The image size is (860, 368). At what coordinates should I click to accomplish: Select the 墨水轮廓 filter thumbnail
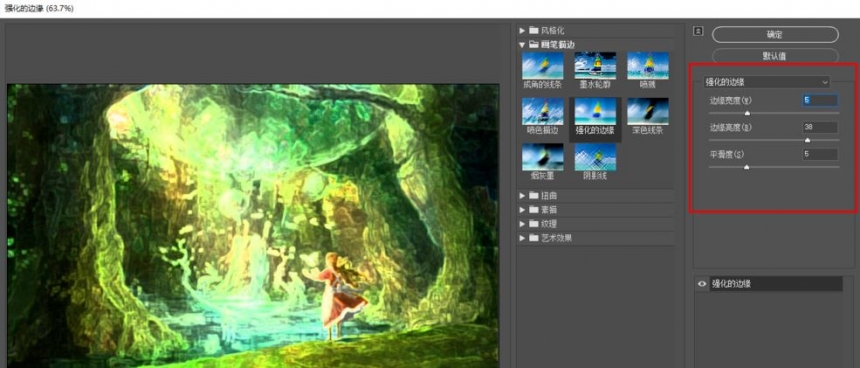[595, 66]
